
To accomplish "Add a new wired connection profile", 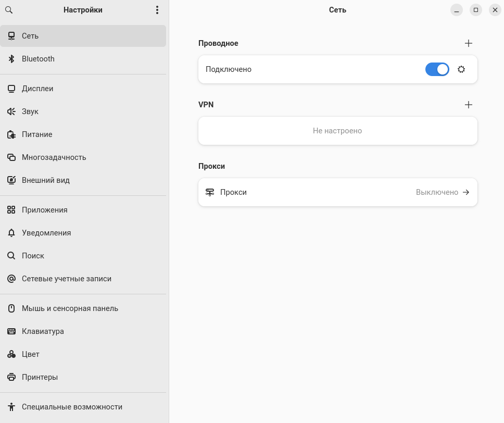I will [x=468, y=43].
